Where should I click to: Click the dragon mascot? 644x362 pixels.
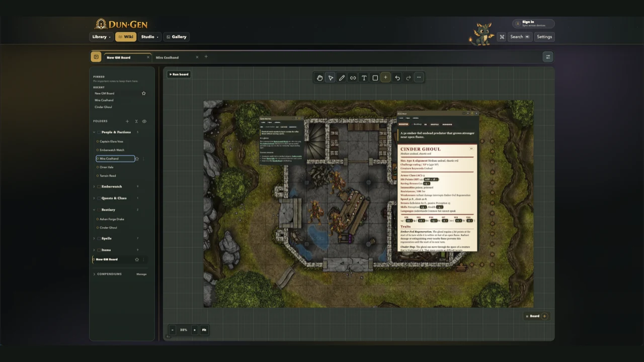481,34
